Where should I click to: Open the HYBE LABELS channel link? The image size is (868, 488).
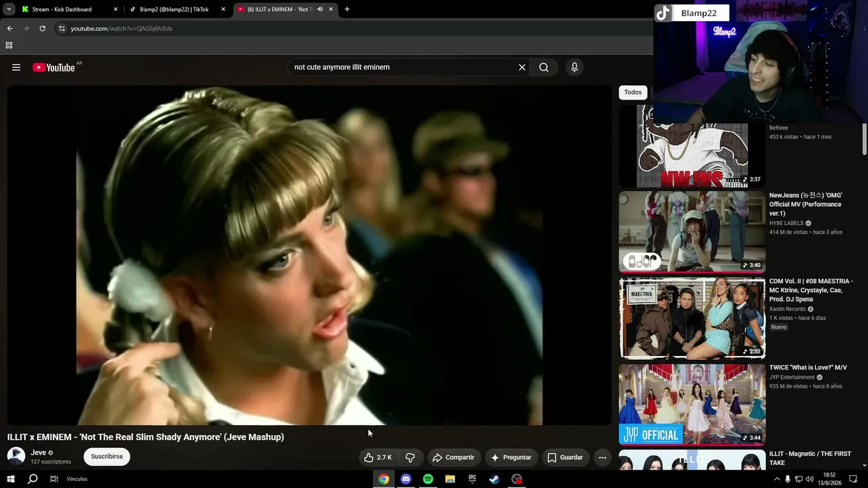pyautogui.click(x=786, y=223)
